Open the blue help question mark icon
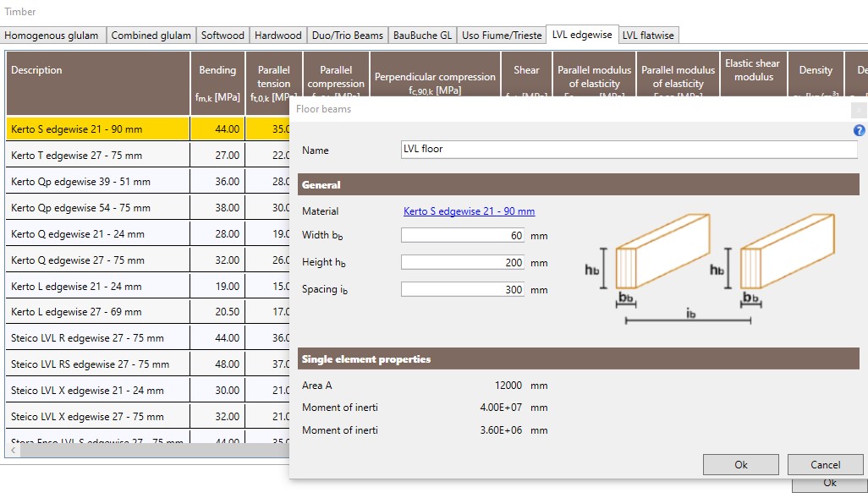The width and height of the screenshot is (868, 498). click(859, 130)
